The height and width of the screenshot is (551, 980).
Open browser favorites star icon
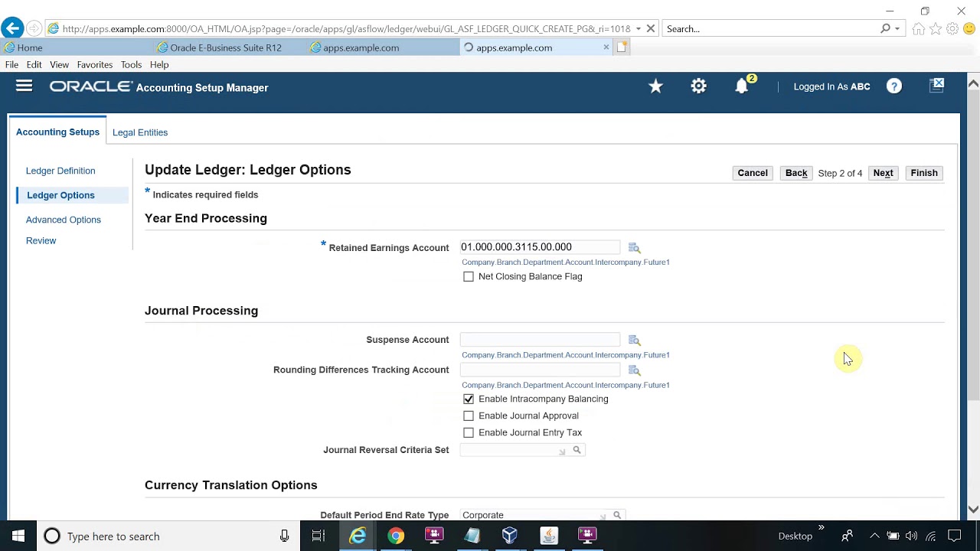(x=936, y=29)
